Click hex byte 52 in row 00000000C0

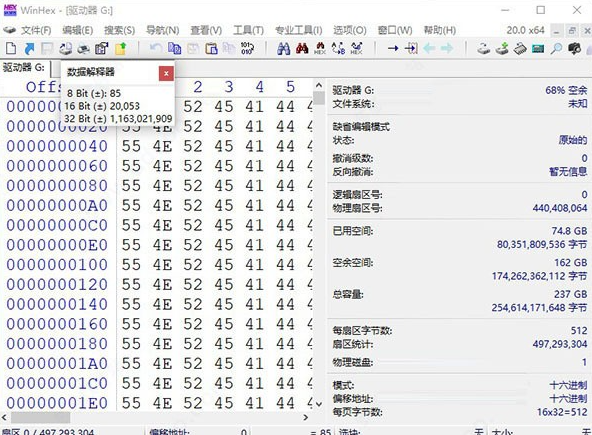[x=193, y=225]
